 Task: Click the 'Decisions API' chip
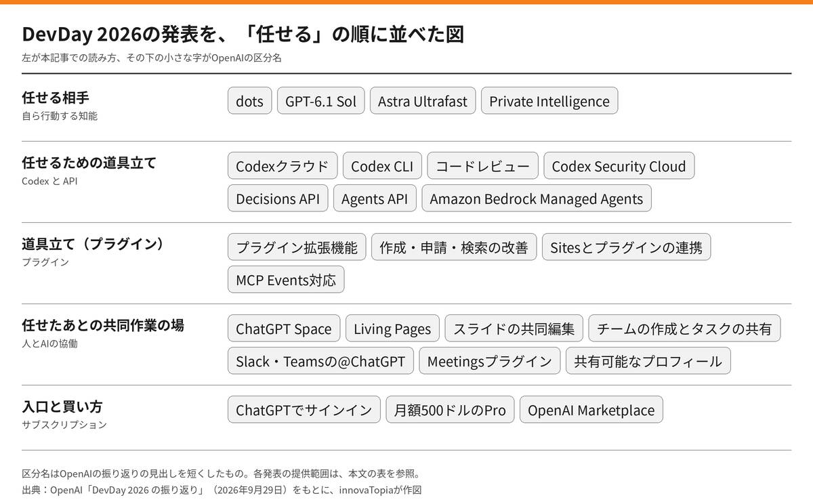pyautogui.click(x=278, y=198)
